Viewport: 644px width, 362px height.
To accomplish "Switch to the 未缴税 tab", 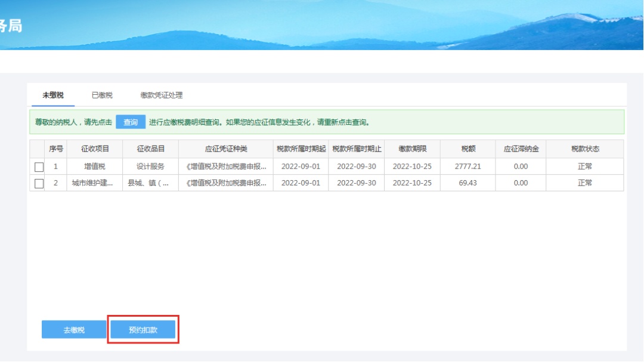I will click(52, 95).
